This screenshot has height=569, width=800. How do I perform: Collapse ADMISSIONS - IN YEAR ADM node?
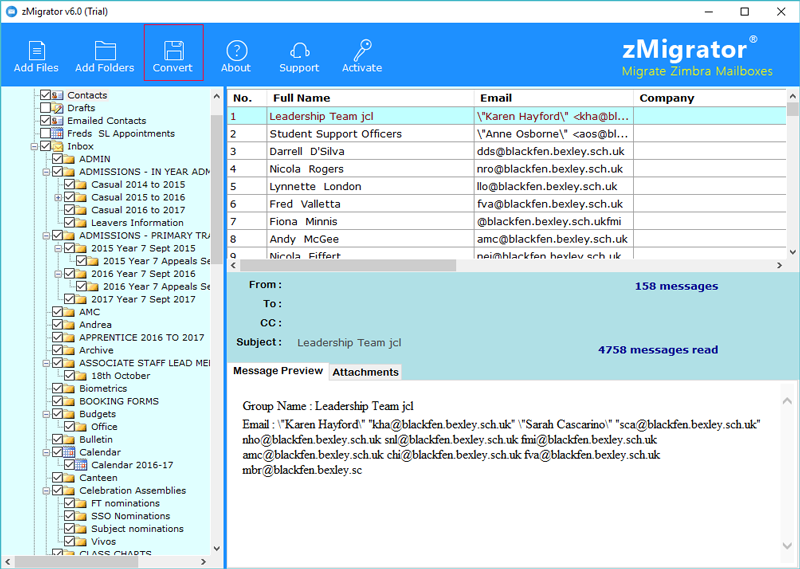click(46, 172)
